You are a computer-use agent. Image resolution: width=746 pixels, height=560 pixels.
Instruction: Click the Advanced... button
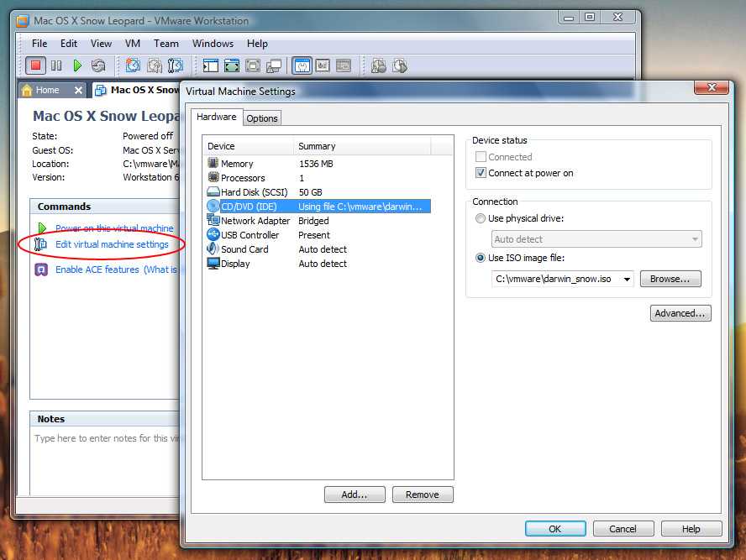[x=680, y=313]
